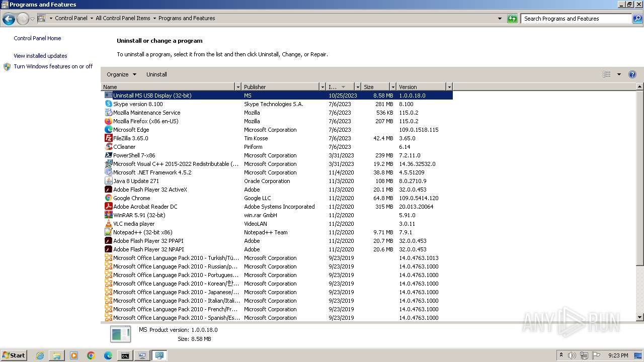This screenshot has height=362, width=644.
Task: Click the Adobe Flash Player 32 ActiveX icon
Action: (x=108, y=190)
